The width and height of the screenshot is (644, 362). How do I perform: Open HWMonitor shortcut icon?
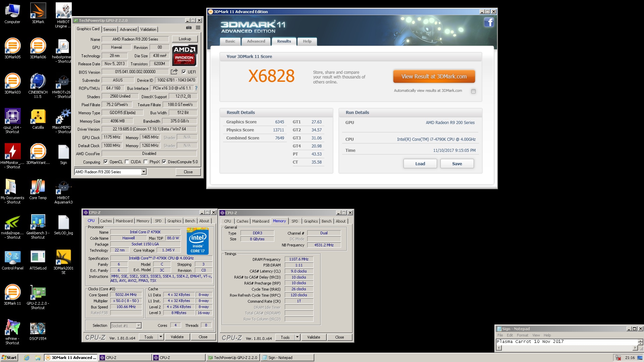tap(12, 156)
